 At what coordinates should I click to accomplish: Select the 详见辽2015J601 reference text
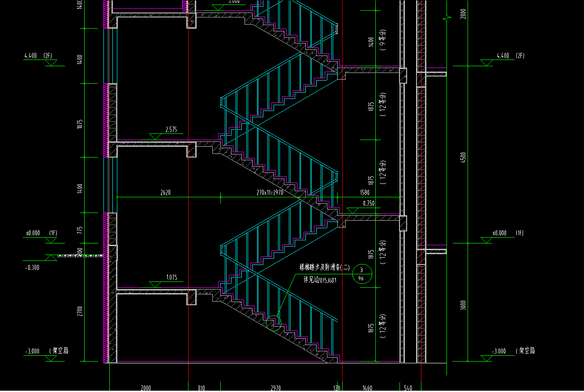pos(320,280)
